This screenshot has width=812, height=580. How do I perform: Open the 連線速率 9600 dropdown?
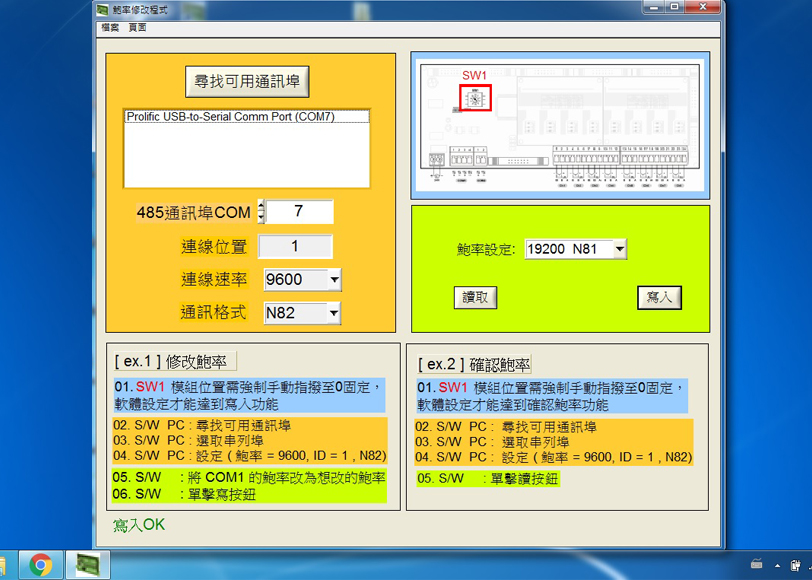[x=333, y=280]
